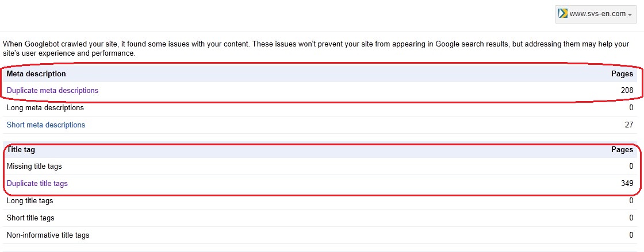Open the www.svs-en.com site selector

coord(596,14)
